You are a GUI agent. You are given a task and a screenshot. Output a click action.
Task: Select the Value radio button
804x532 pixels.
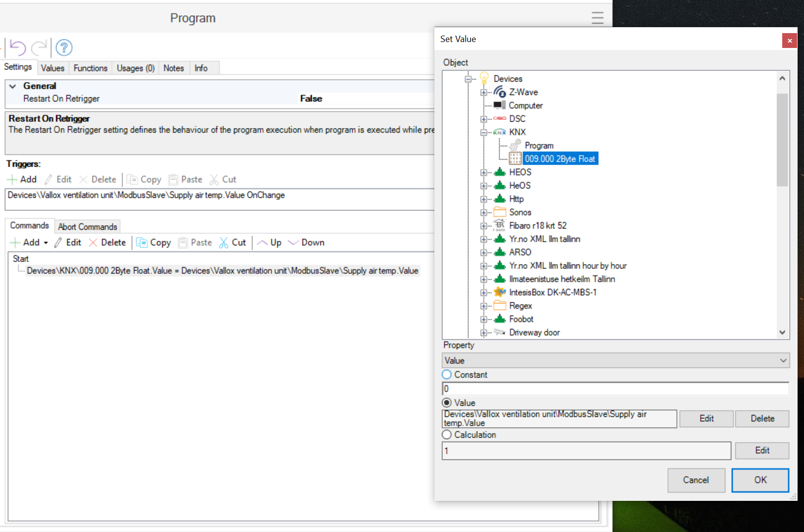447,403
